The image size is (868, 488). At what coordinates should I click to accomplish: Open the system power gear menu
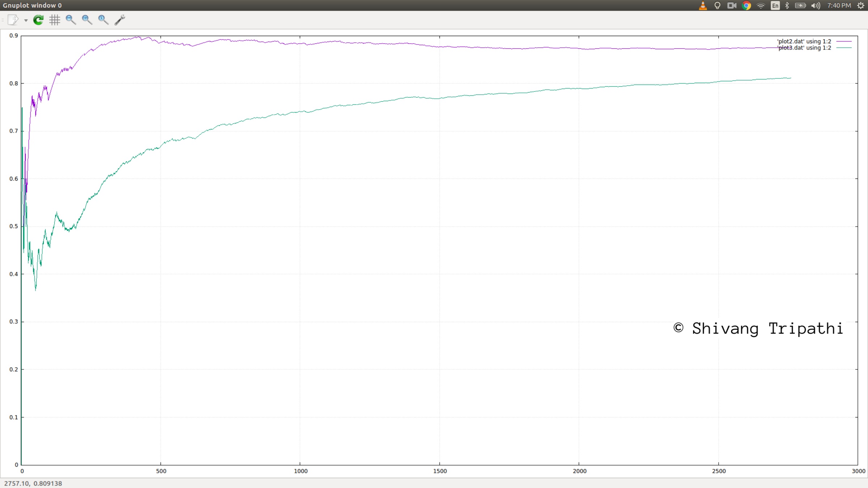861,5
